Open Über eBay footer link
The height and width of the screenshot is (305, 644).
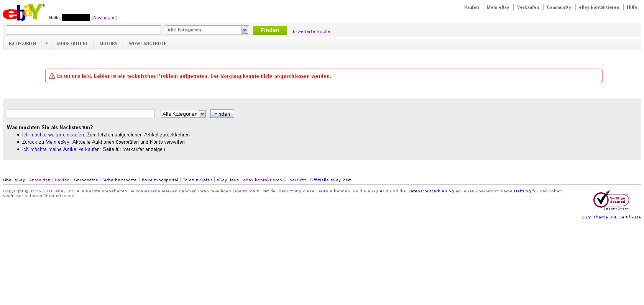[14, 180]
